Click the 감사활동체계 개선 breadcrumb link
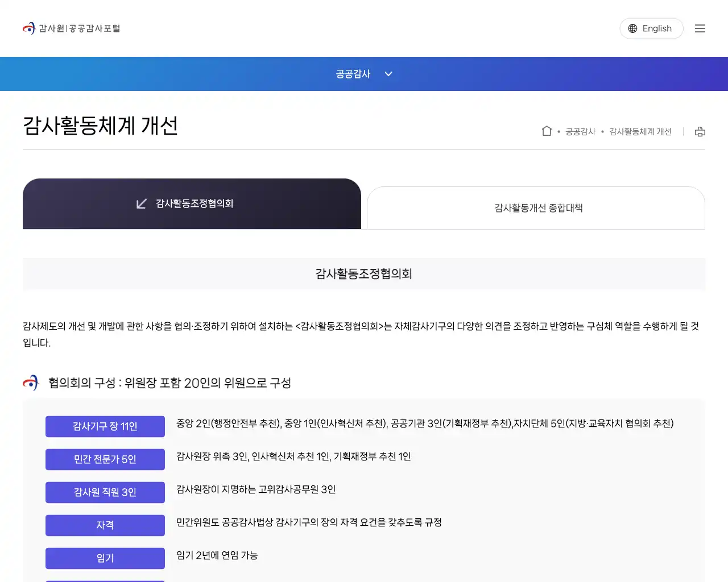 640,131
